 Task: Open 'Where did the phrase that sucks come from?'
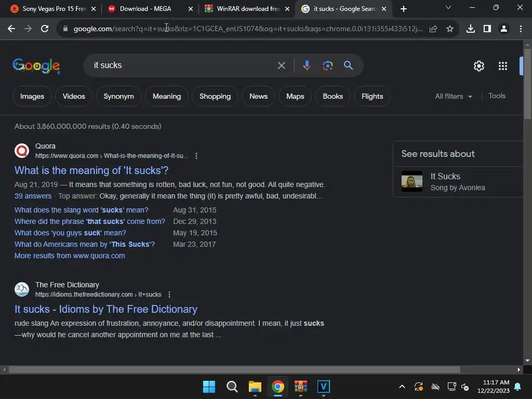(89, 221)
